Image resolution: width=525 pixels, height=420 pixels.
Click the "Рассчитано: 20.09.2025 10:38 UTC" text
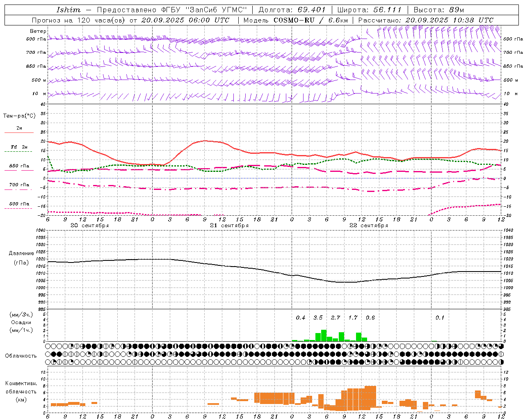click(x=426, y=20)
